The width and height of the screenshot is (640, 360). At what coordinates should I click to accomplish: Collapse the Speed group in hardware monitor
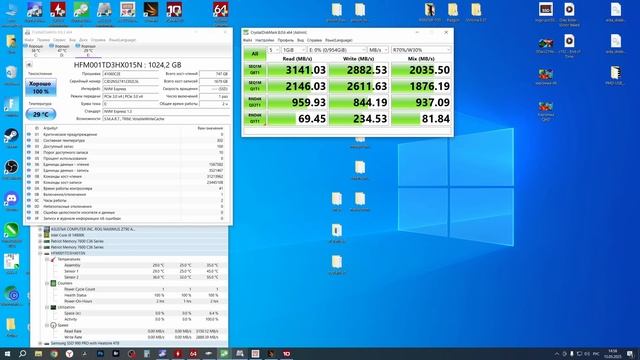tap(47, 325)
